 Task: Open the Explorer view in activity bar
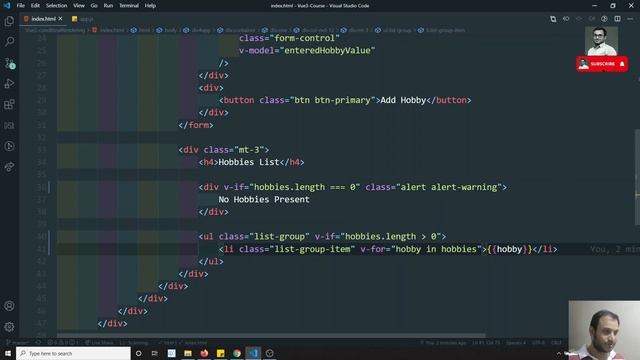9,21
